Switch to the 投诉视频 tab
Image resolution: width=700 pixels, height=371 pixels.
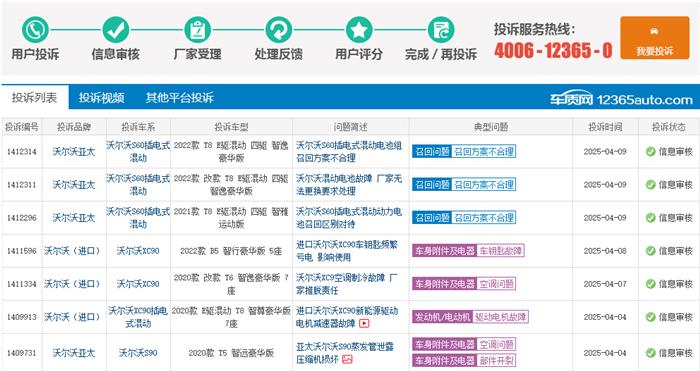coord(102,97)
